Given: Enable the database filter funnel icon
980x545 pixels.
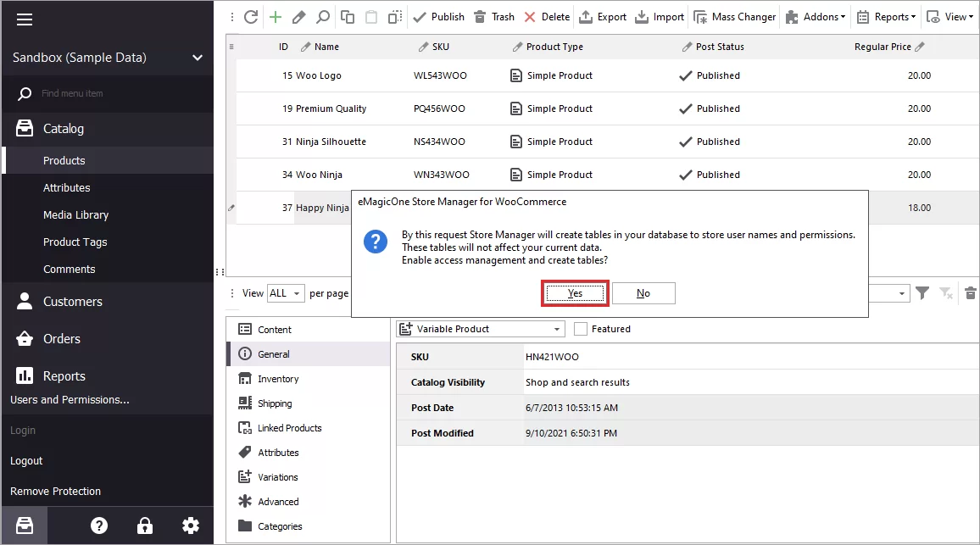Looking at the screenshot, I should 922,292.
